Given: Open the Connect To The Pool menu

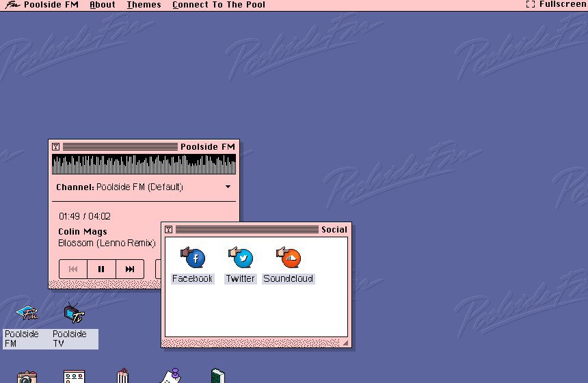Looking at the screenshot, I should pos(219,5).
